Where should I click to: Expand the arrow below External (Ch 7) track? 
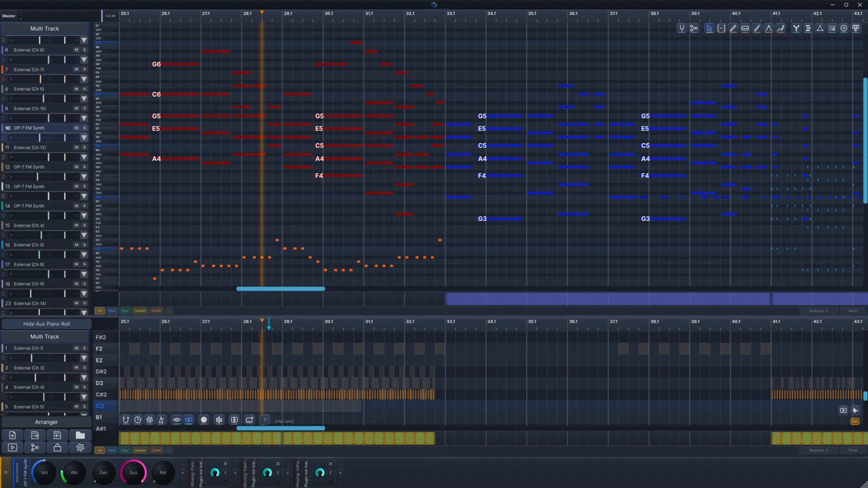point(84,79)
